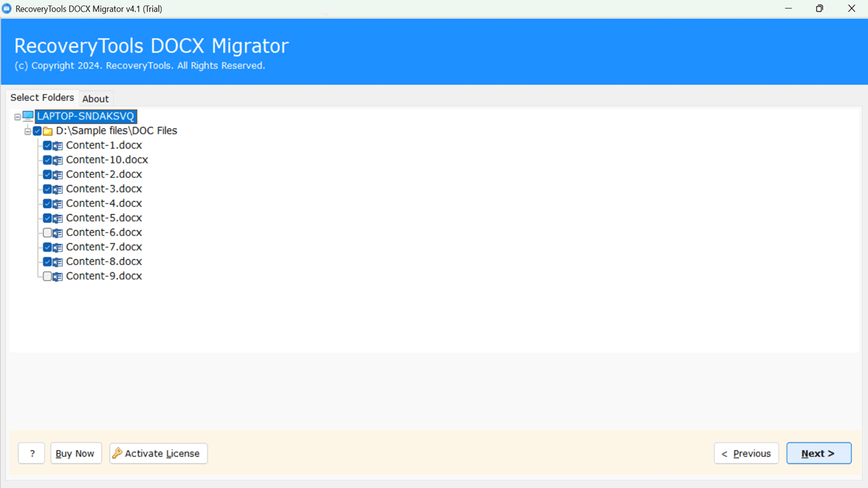Click the RecoveryTools app icon in title bar
This screenshot has height=488, width=868.
click(7, 9)
